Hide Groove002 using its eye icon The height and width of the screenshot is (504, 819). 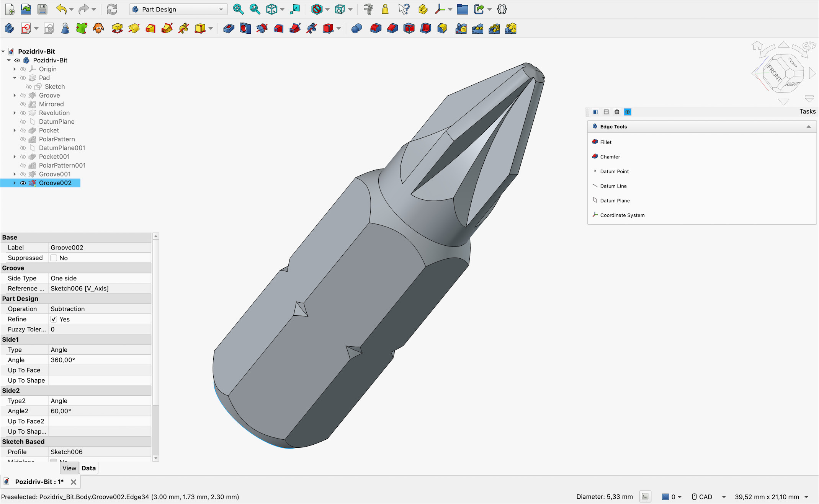23,183
